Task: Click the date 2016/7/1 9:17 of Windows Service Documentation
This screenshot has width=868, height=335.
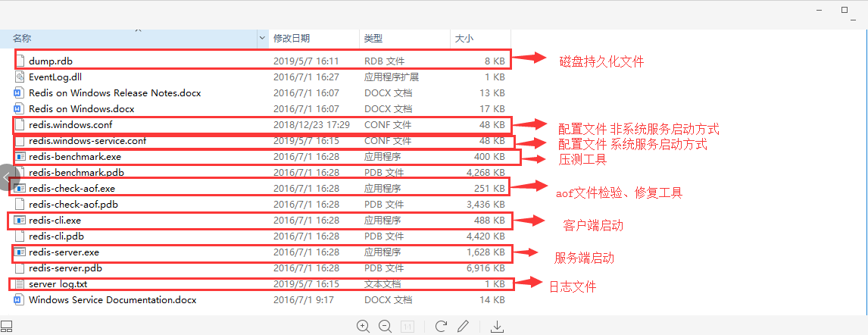Action: coord(304,300)
